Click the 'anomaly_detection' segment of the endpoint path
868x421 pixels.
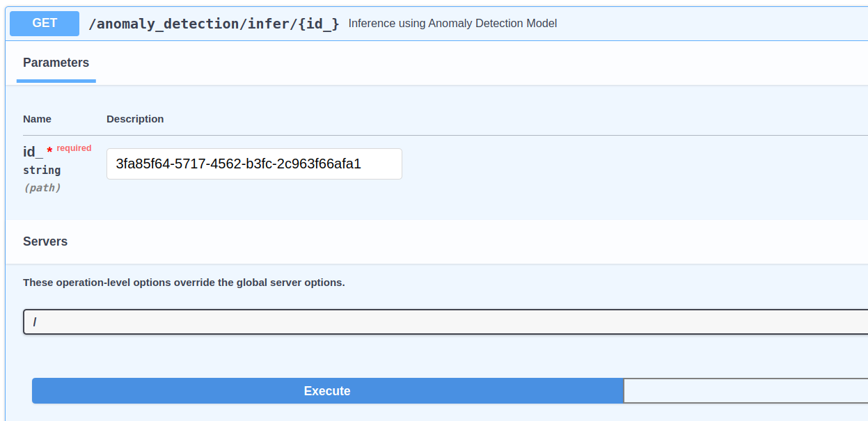click(166, 24)
